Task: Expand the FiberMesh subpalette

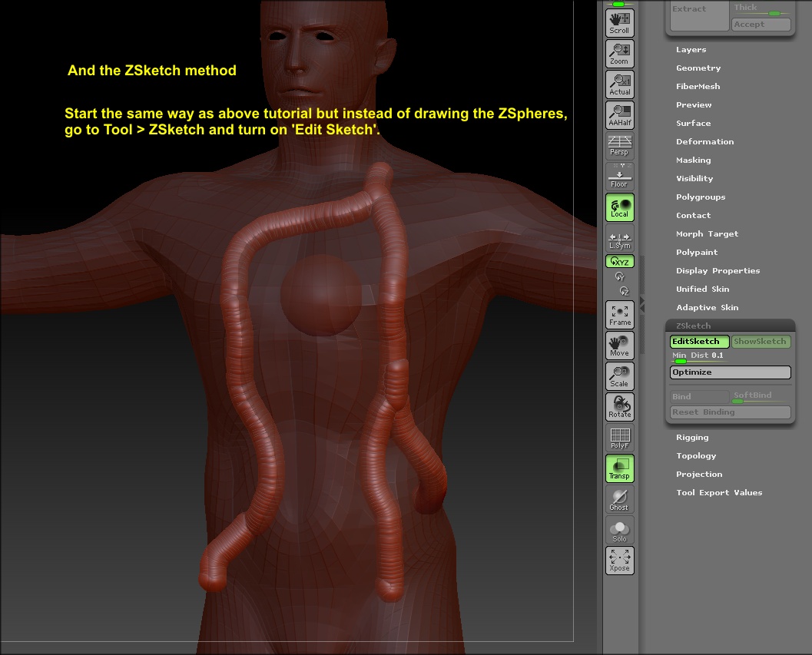Action: [698, 87]
